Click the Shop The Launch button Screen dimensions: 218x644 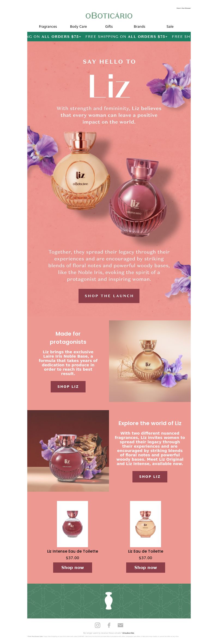pyautogui.click(x=109, y=296)
